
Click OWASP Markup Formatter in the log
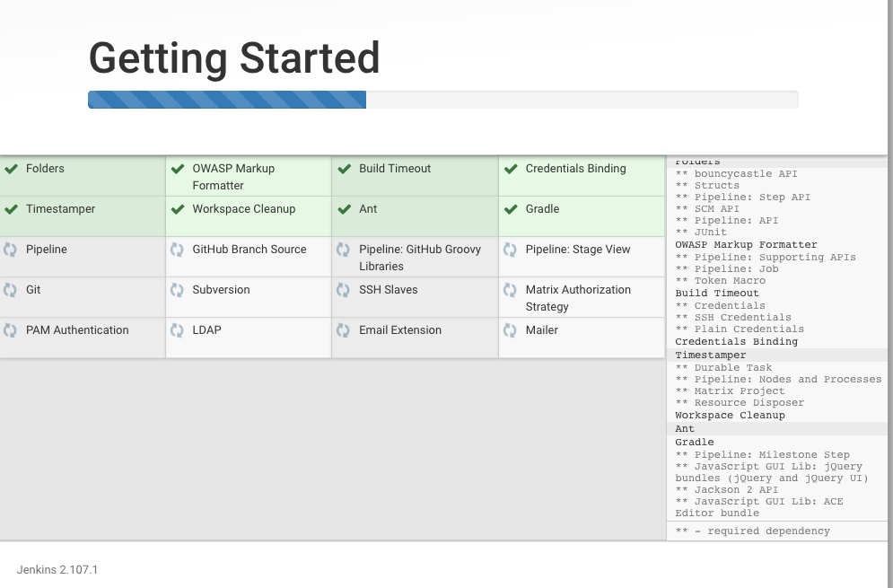point(746,245)
